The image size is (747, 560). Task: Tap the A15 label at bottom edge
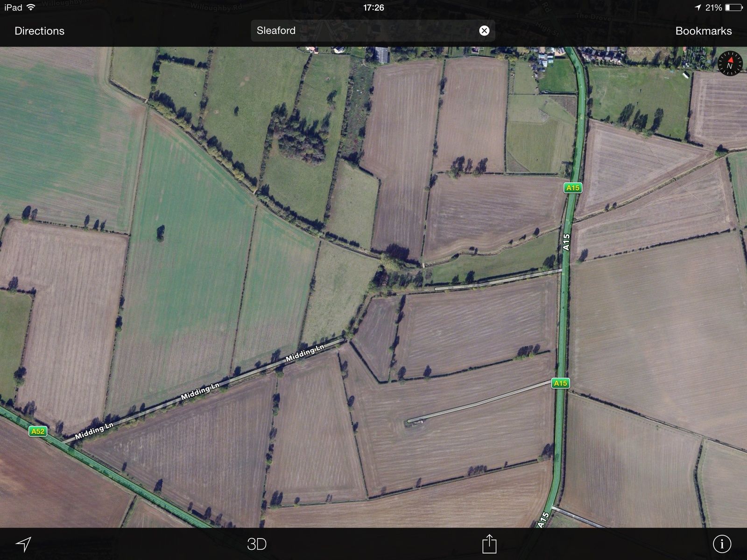pos(543,520)
